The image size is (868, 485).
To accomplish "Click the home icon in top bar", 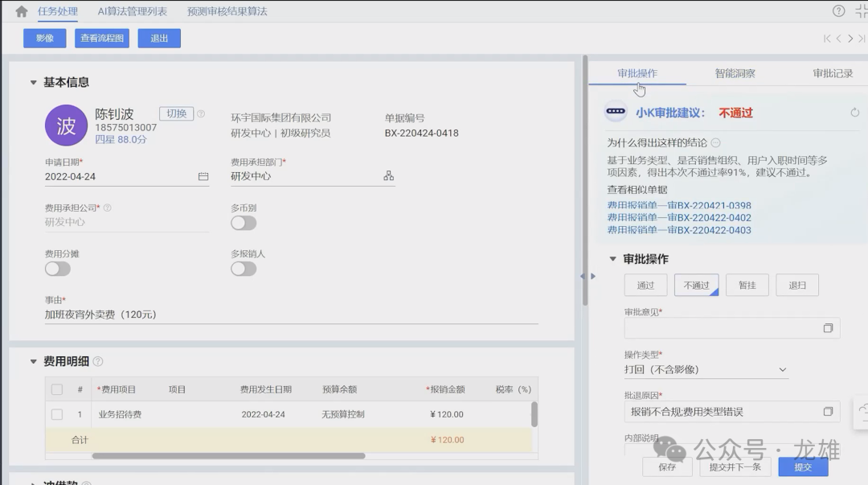I will (x=22, y=12).
